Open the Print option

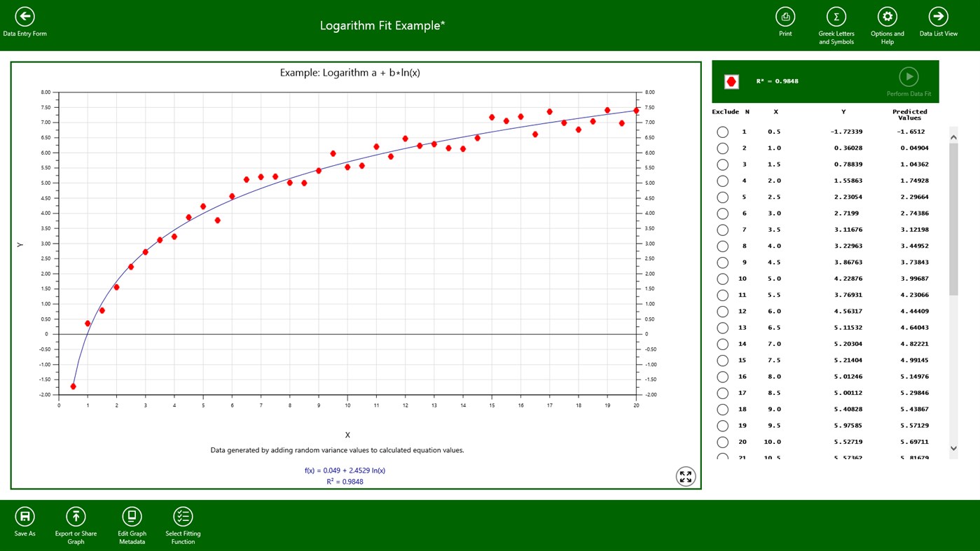pyautogui.click(x=785, y=17)
